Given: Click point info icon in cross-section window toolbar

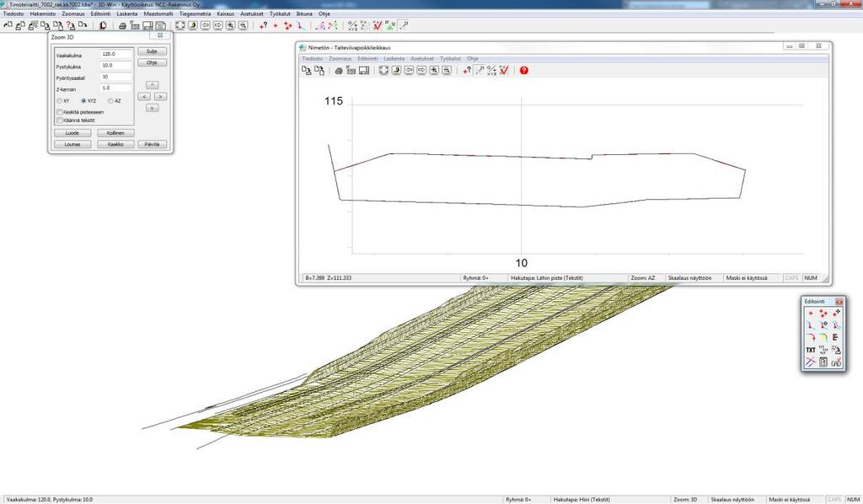Looking at the screenshot, I should point(467,71).
